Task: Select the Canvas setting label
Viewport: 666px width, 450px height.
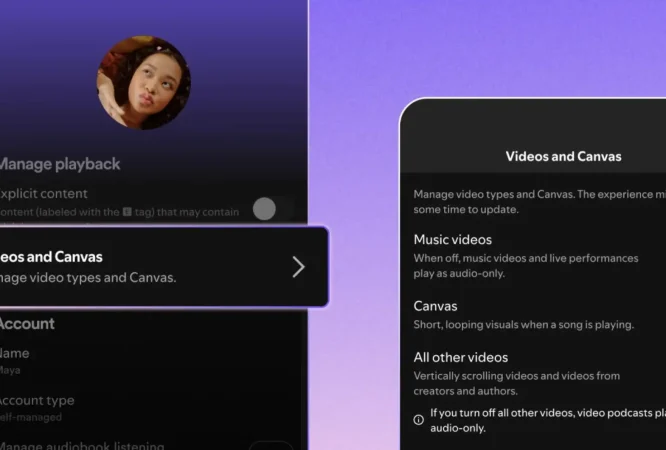Action: [x=435, y=306]
